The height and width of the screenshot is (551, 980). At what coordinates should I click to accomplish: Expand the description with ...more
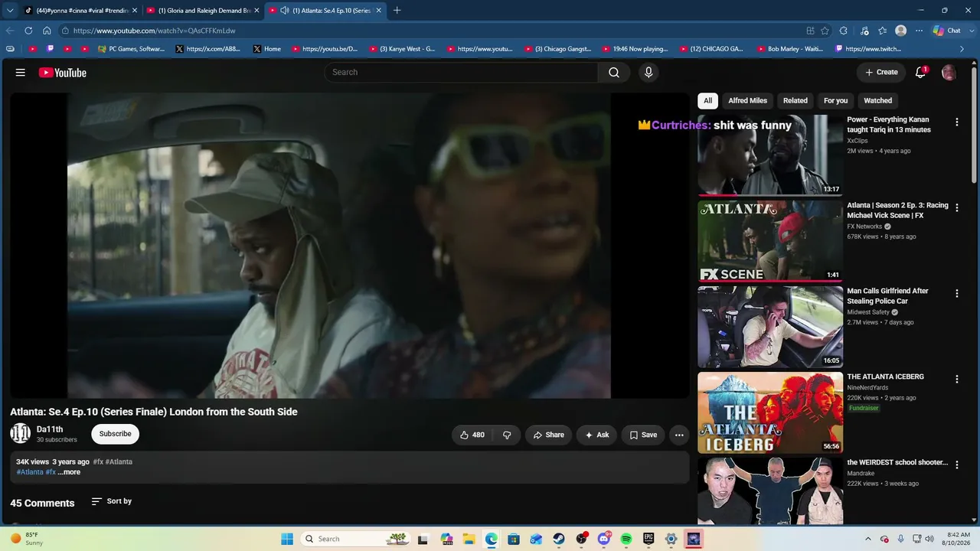pos(69,472)
